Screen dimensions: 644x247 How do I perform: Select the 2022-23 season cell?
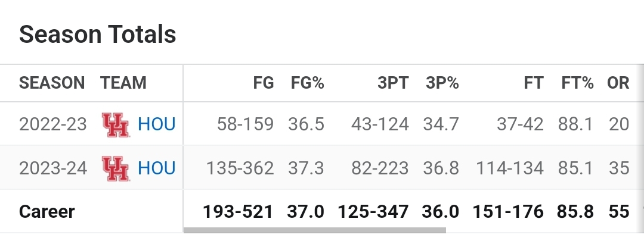(x=53, y=124)
